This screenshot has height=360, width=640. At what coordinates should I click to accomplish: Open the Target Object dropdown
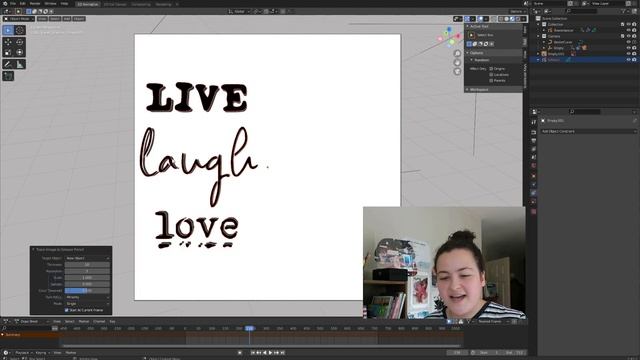[87, 258]
